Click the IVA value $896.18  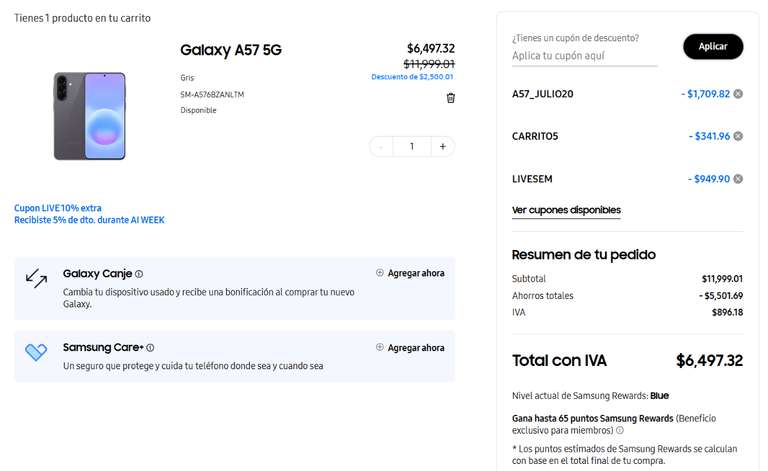click(727, 312)
